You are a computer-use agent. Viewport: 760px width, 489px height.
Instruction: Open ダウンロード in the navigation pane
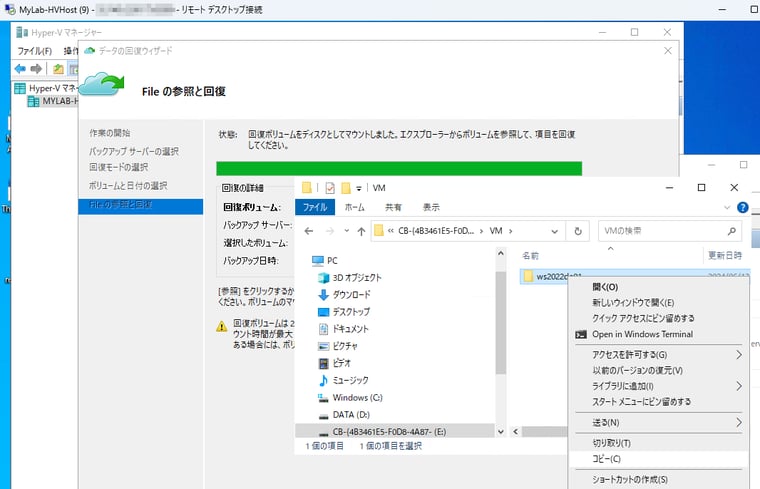pyautogui.click(x=345, y=295)
